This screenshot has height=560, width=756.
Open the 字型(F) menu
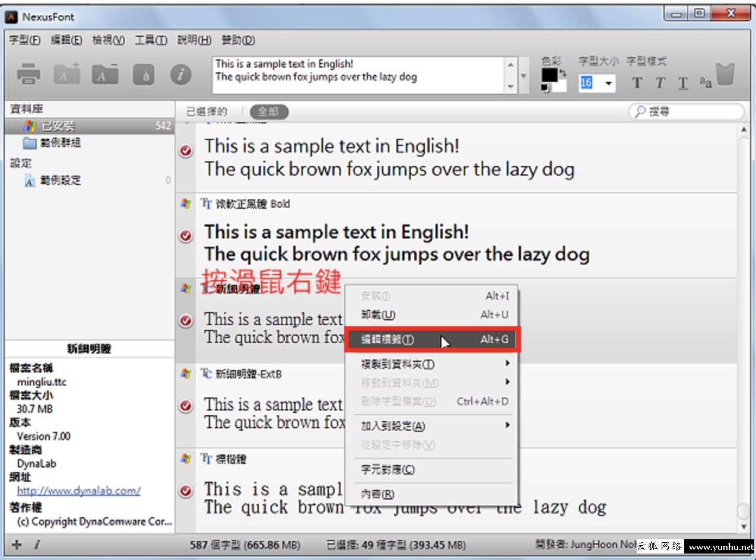(x=25, y=40)
